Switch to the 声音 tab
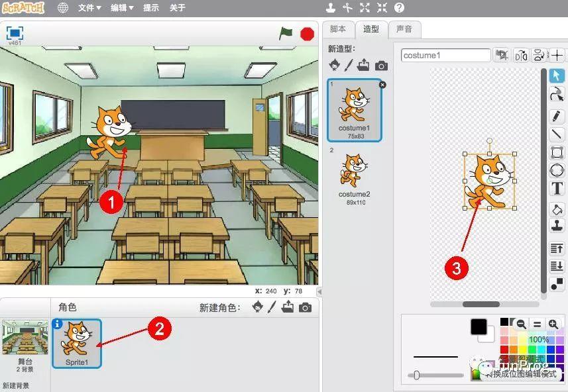Screen dimensions: 568x392 pos(404,29)
